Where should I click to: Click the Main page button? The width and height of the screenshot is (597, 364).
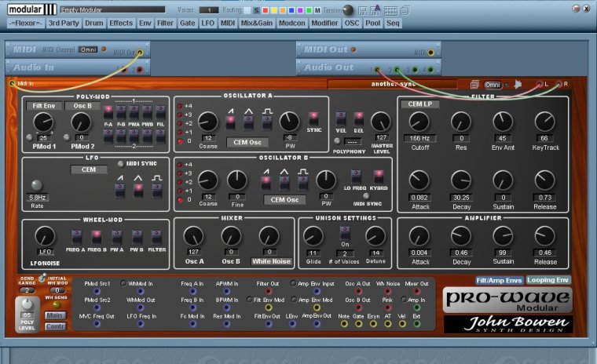coord(55,315)
